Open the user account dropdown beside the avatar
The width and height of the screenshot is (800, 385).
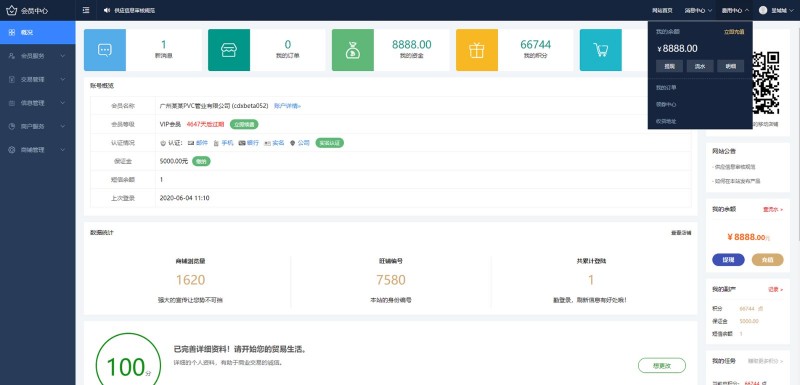point(776,10)
